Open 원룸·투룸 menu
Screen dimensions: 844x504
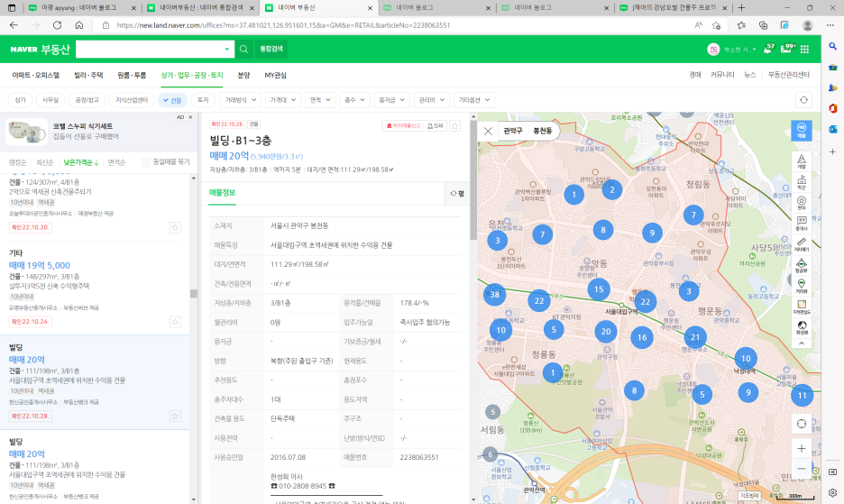point(132,76)
